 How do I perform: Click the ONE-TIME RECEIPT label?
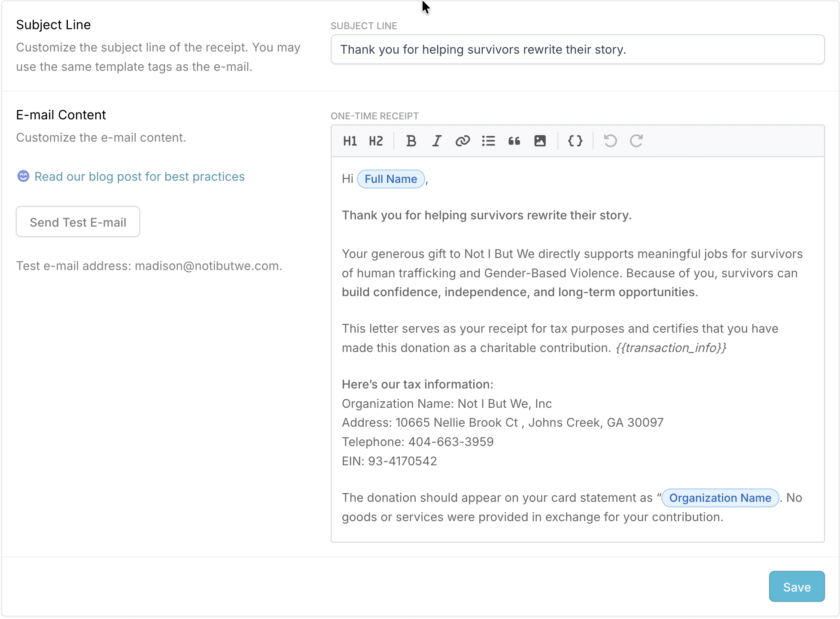(374, 116)
